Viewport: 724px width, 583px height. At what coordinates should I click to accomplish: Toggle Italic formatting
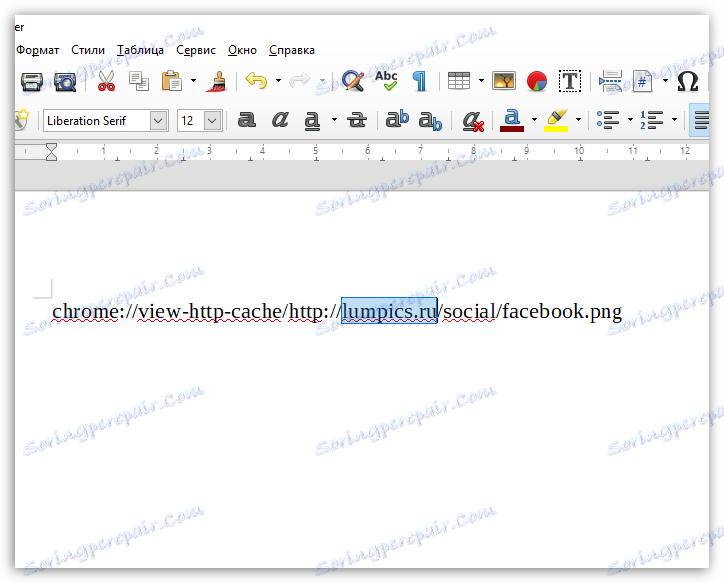click(x=280, y=120)
